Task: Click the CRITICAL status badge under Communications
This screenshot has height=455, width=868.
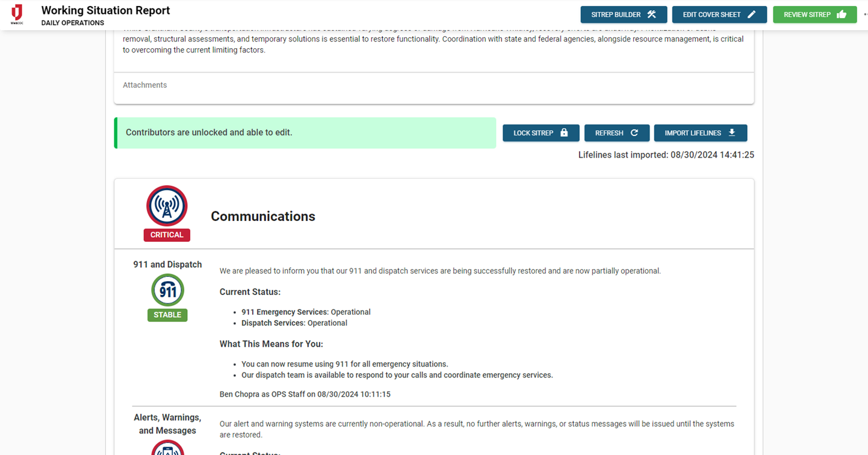Action: [x=167, y=235]
